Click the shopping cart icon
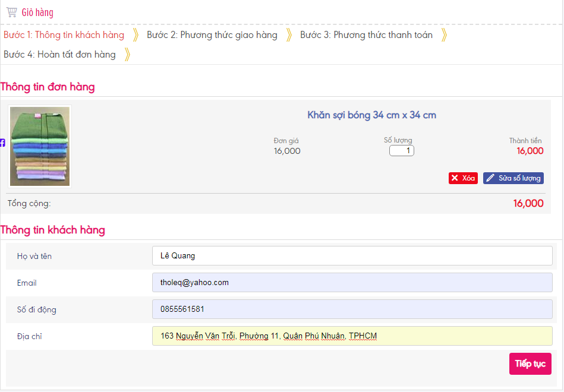The height and width of the screenshot is (392, 564). (x=11, y=12)
